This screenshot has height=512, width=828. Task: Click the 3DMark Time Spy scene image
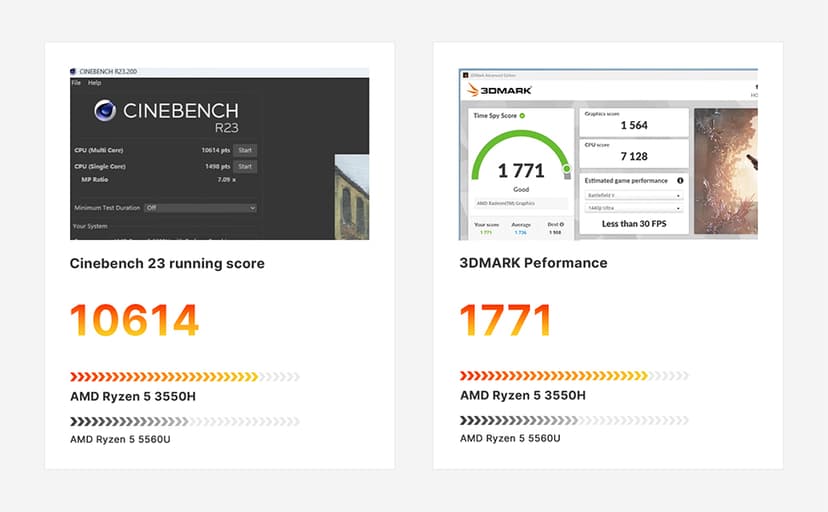coord(725,170)
